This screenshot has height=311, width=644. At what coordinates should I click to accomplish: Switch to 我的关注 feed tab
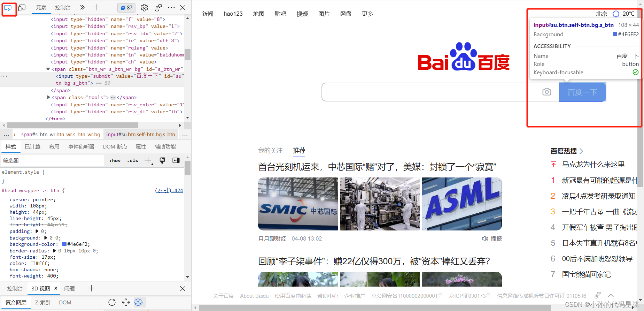pos(270,150)
